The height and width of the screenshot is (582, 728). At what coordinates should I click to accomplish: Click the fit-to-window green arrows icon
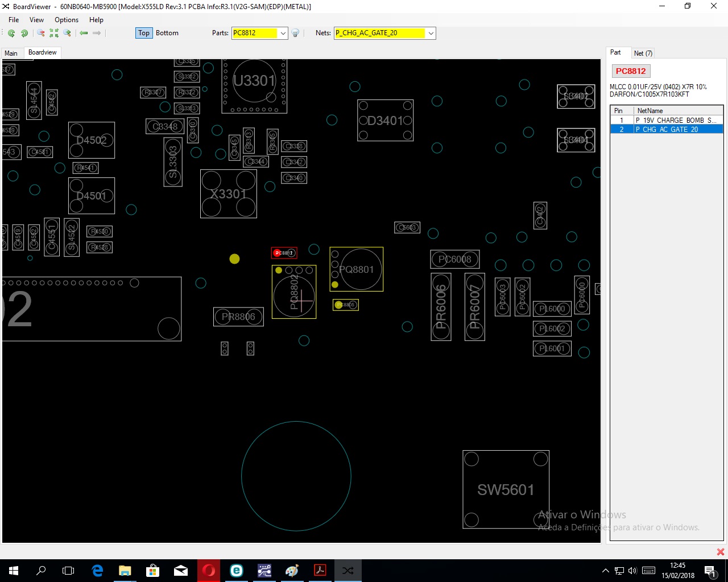tap(54, 33)
